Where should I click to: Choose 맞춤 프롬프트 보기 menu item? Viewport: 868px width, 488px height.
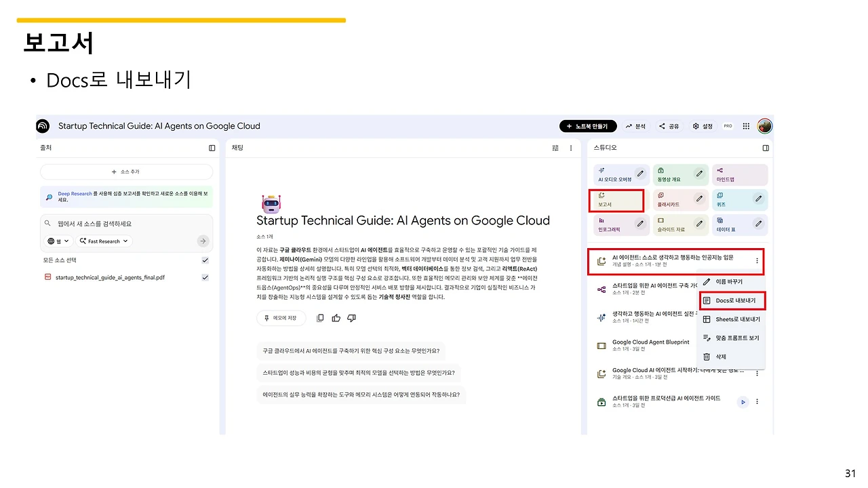[732, 338]
